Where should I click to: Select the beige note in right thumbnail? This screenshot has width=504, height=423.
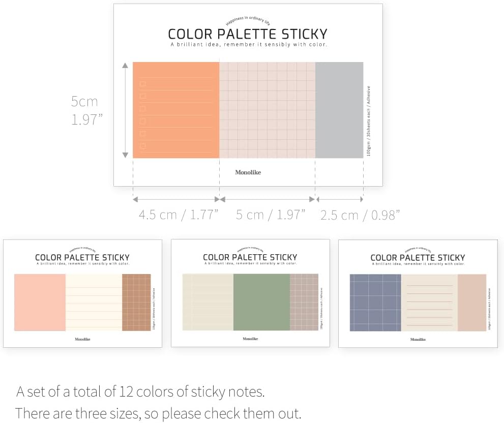pyautogui.click(x=472, y=303)
